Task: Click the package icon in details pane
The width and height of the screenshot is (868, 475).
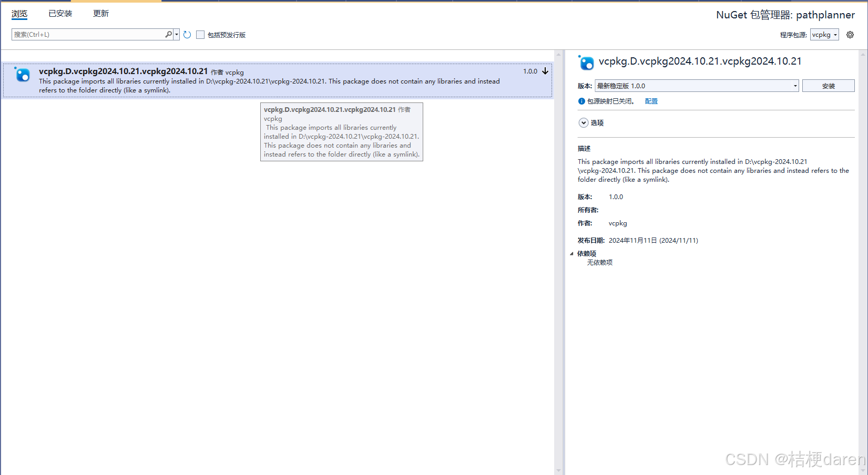Action: 586,63
